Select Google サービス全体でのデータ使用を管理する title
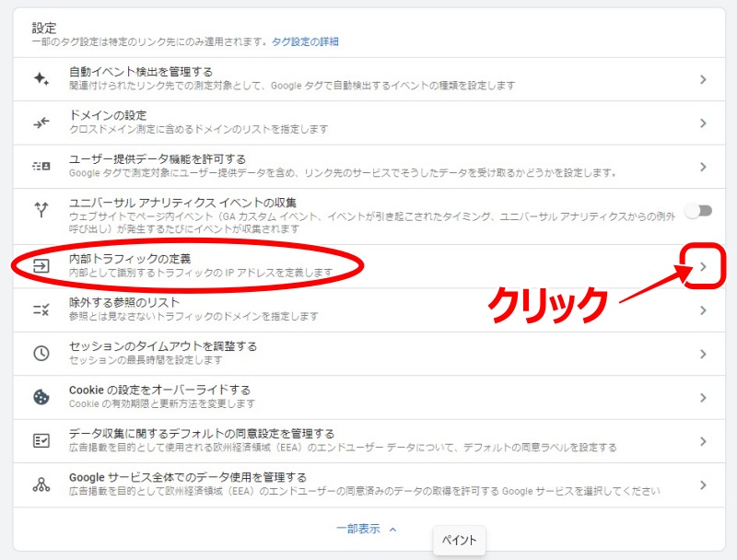Screen dimensions: 737x560 pos(188,477)
